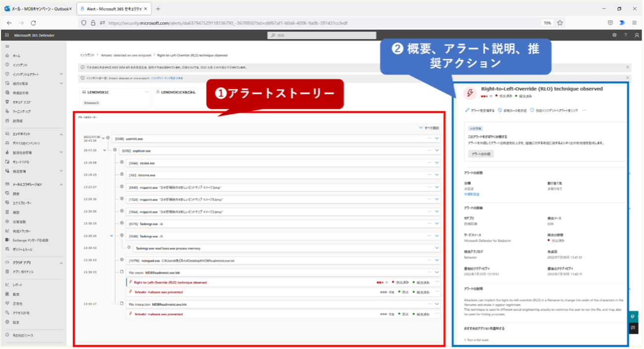Open インシデント breadcrumb link
The height and width of the screenshot is (349, 644).
[87, 55]
